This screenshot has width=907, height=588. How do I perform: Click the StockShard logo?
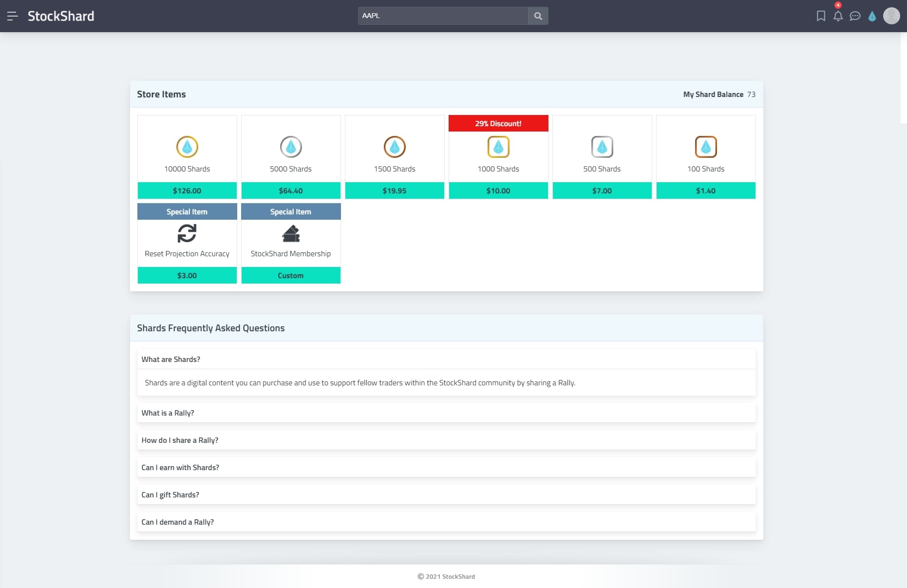pos(61,16)
